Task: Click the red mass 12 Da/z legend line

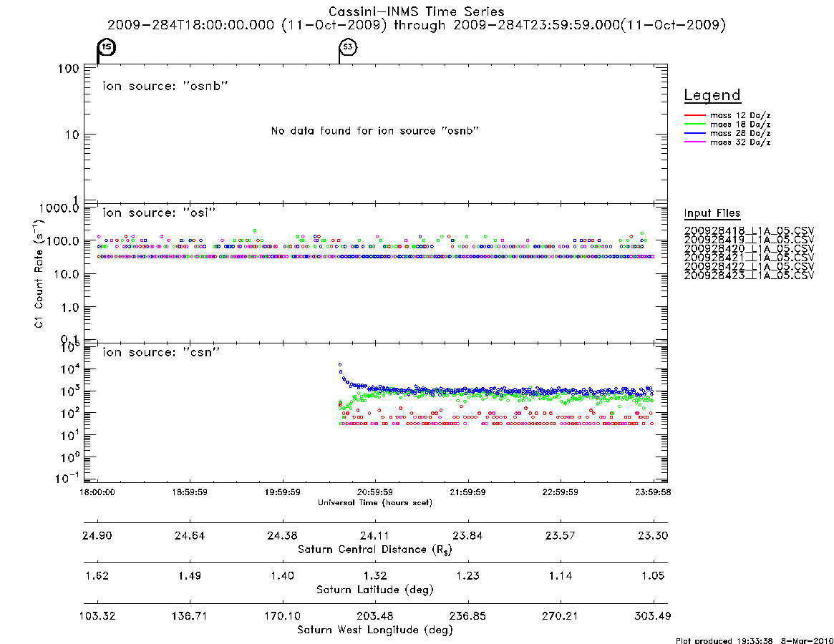Action: (x=694, y=115)
